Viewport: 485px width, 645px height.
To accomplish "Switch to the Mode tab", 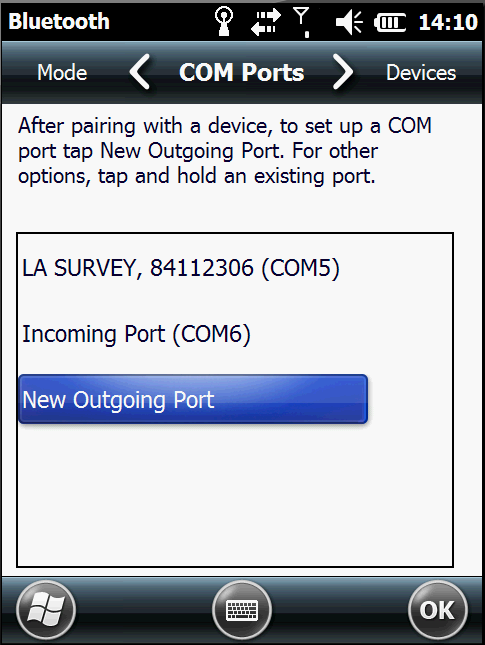I will [62, 73].
